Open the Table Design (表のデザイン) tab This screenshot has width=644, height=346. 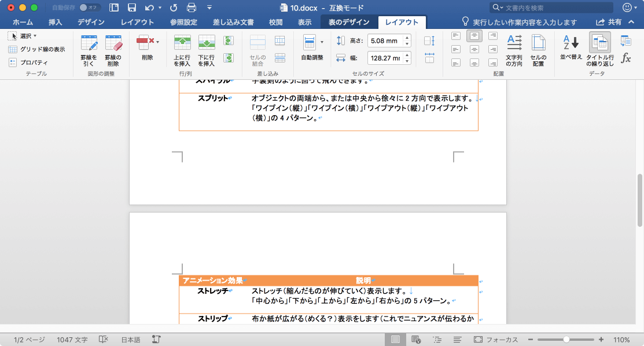[x=349, y=22]
